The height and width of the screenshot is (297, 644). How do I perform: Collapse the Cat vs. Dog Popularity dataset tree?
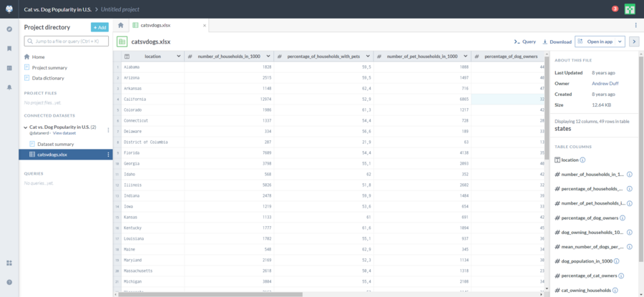click(x=26, y=127)
